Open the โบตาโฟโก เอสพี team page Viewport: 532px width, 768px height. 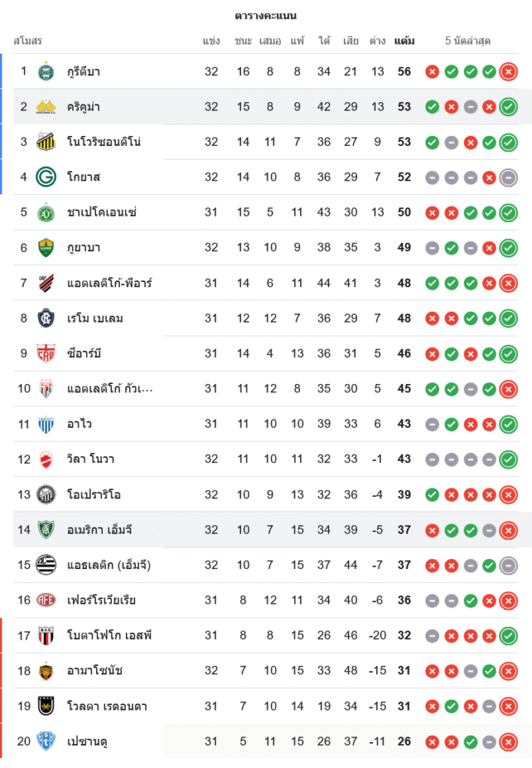(109, 636)
